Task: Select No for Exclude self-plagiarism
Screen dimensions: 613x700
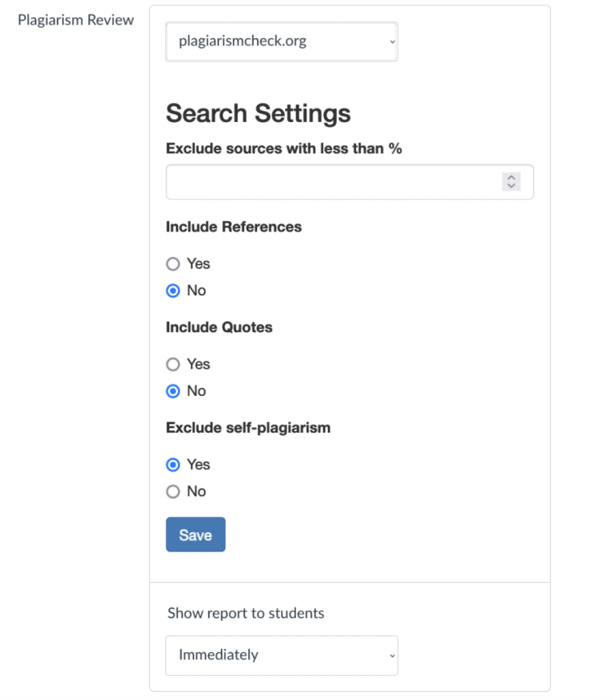Action: pyautogui.click(x=172, y=492)
